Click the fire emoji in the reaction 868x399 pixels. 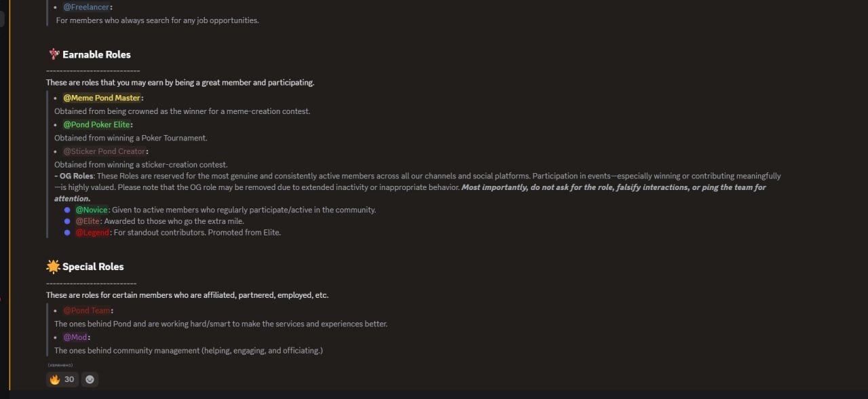(55, 379)
